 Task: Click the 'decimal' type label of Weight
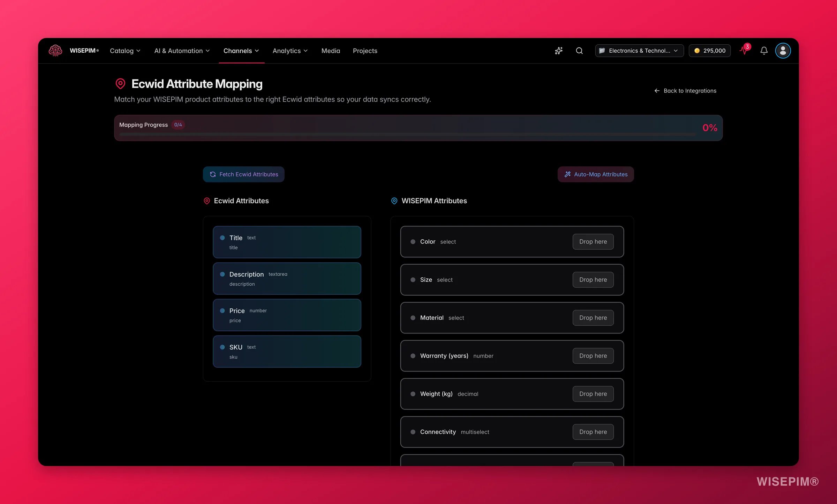(468, 394)
